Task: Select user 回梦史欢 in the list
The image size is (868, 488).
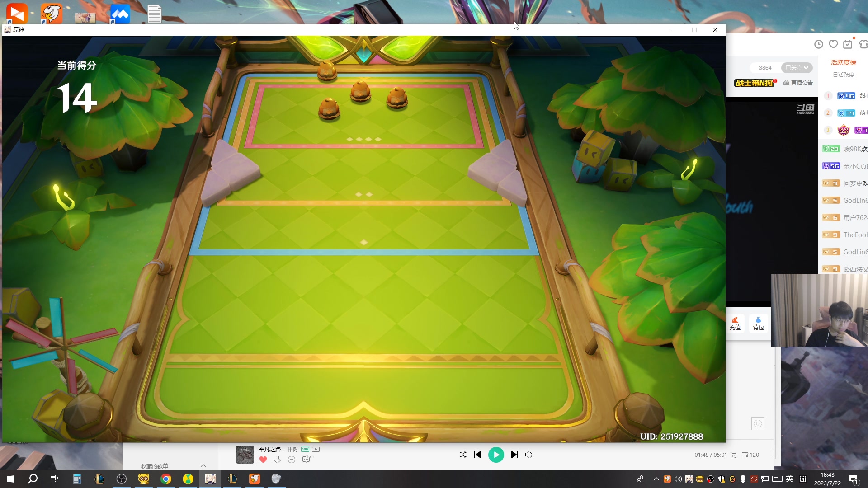Action: pos(845,183)
